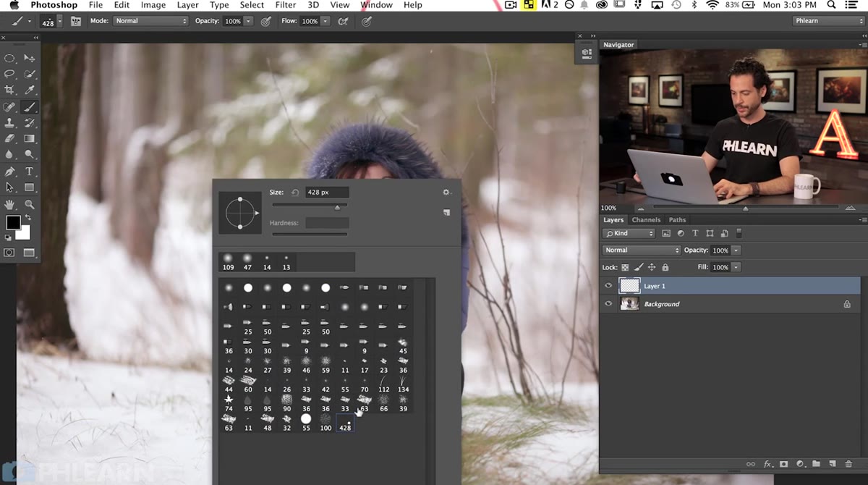Viewport: 868px width, 485px height.
Task: Toggle lock position in Layers panel
Action: (652, 267)
